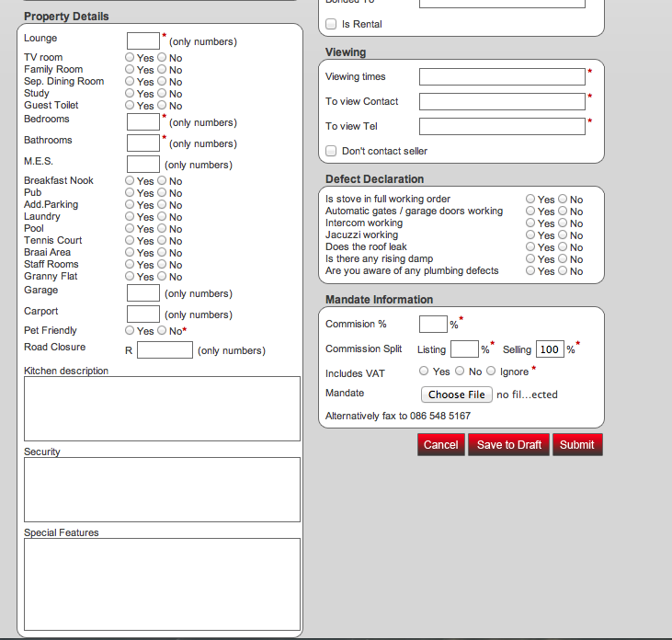Focus the Lounge number field
The width and height of the screenshot is (672, 640).
coord(143,40)
